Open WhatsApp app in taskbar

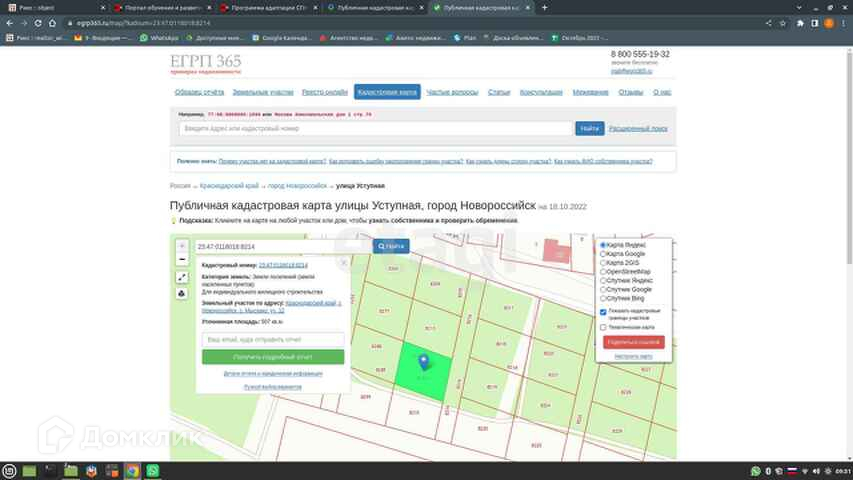pyautogui.click(x=153, y=471)
